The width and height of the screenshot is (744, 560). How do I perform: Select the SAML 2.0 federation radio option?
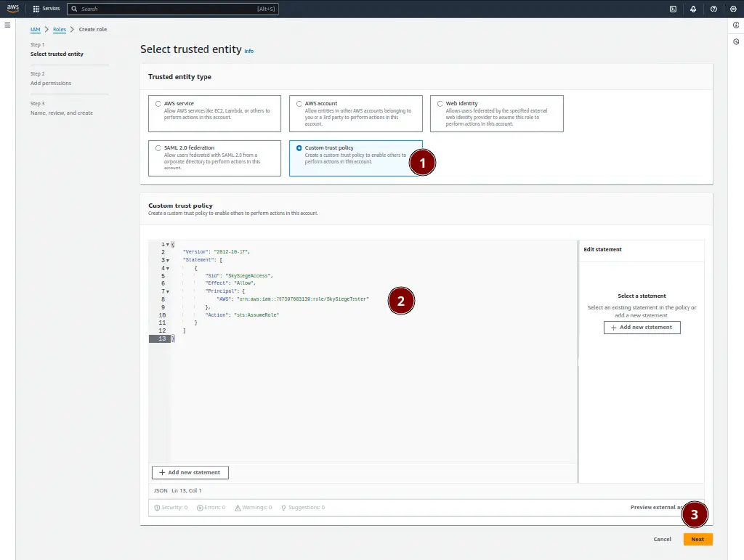pyautogui.click(x=158, y=148)
